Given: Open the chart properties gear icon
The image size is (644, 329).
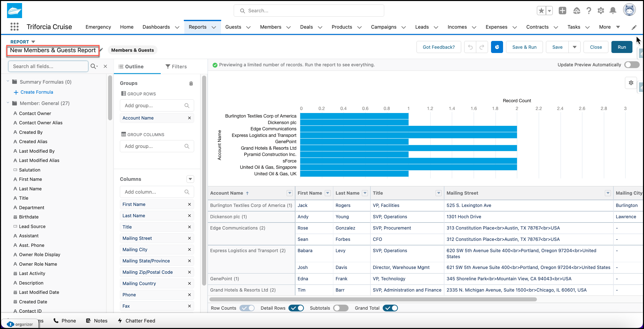Looking at the screenshot, I should click(x=631, y=83).
